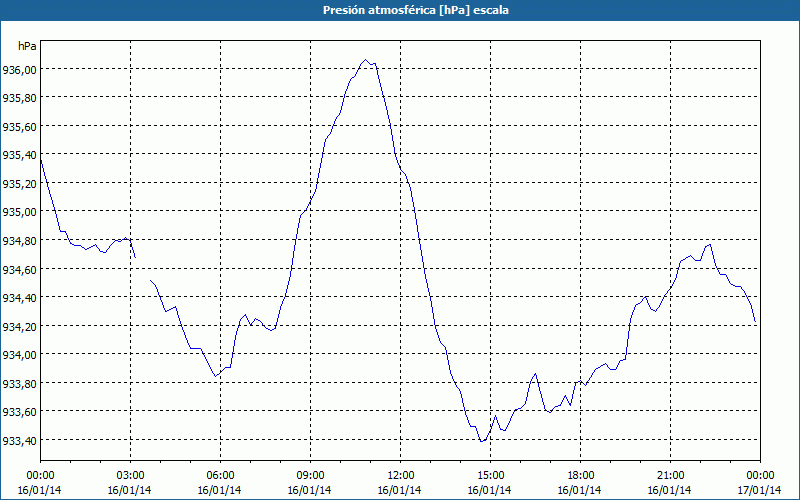
Task: Select the 17/01/14 date label
Action: [x=760, y=490]
